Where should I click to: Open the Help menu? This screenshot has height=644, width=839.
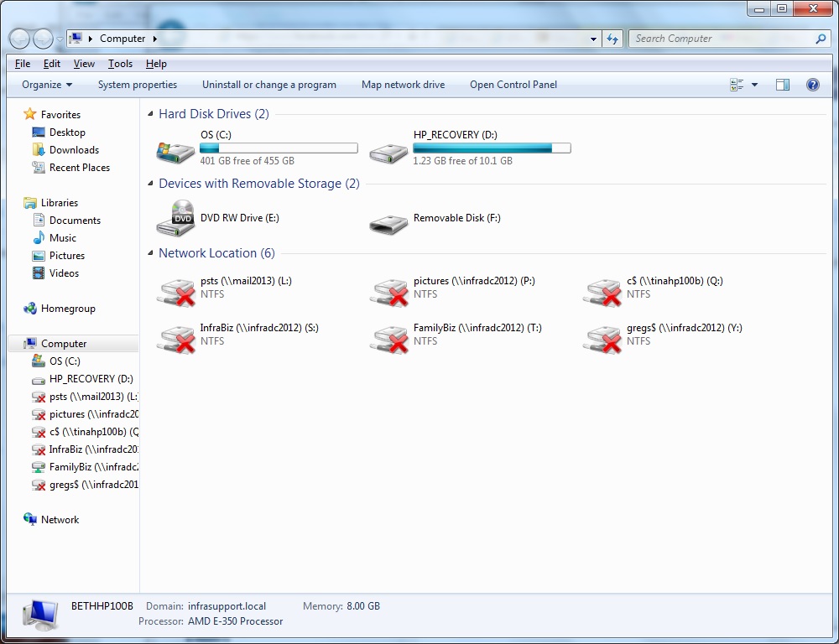coord(156,64)
